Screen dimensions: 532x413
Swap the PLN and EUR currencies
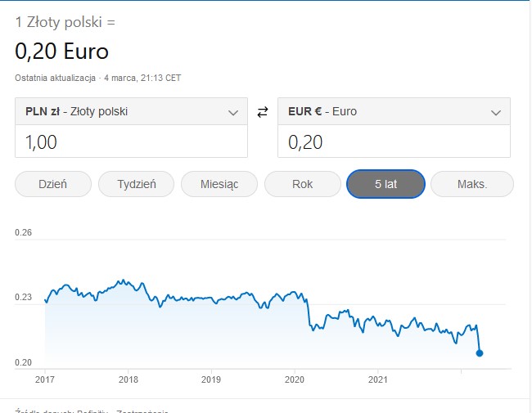(263, 112)
